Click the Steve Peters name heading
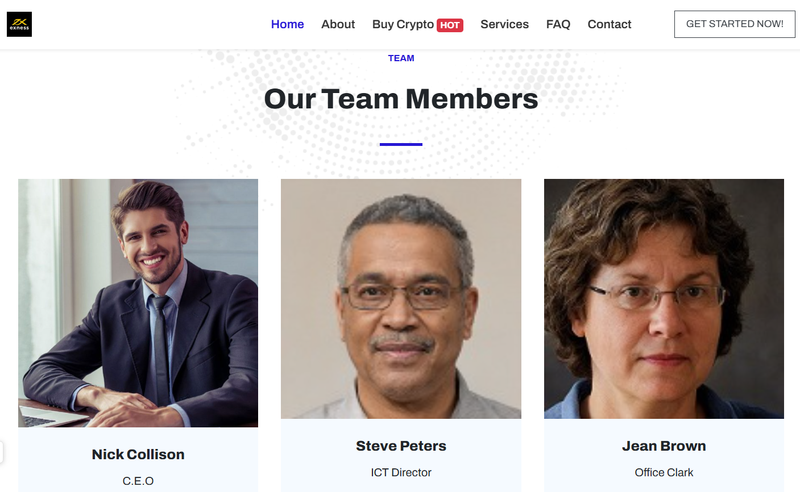This screenshot has width=800, height=492. point(401,446)
